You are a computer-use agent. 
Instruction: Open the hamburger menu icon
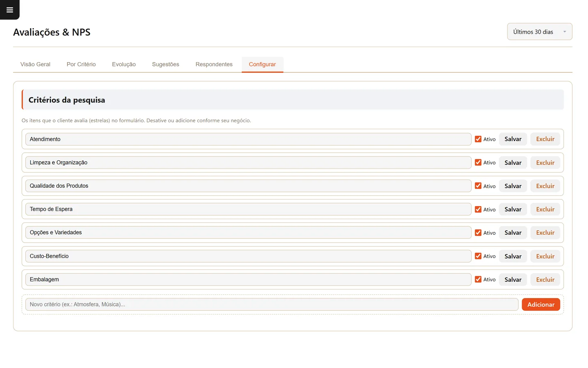pos(10,10)
